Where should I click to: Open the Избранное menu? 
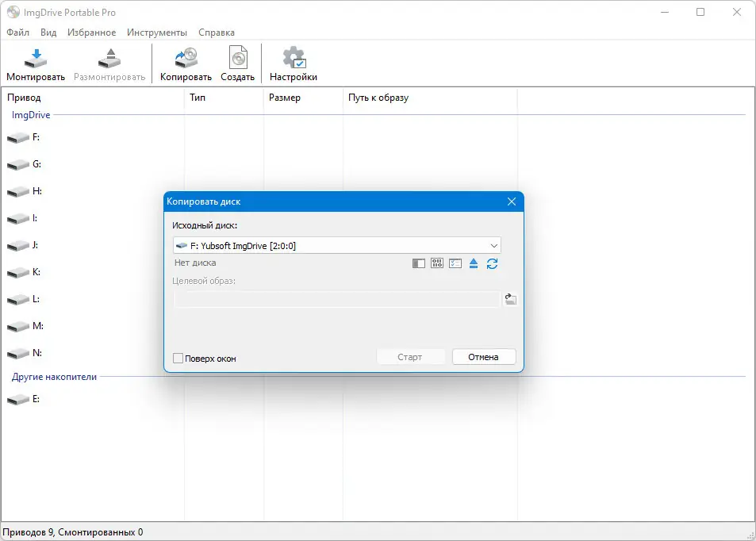(91, 33)
